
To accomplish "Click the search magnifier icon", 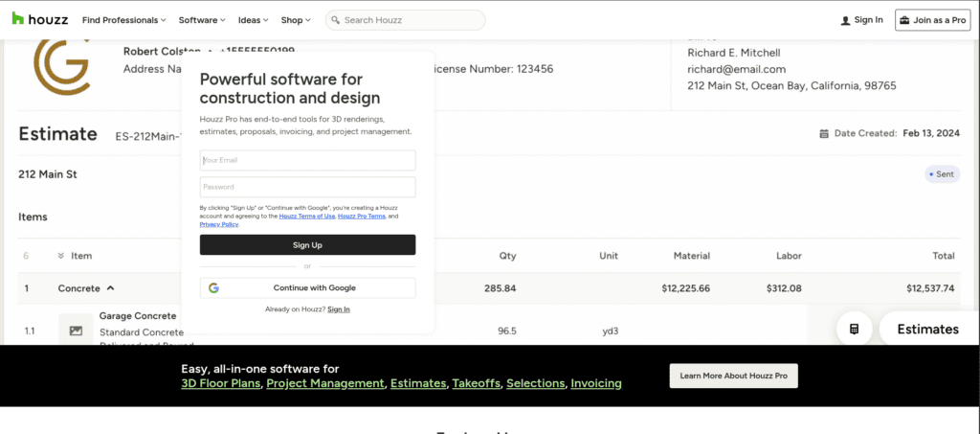I will 336,20.
